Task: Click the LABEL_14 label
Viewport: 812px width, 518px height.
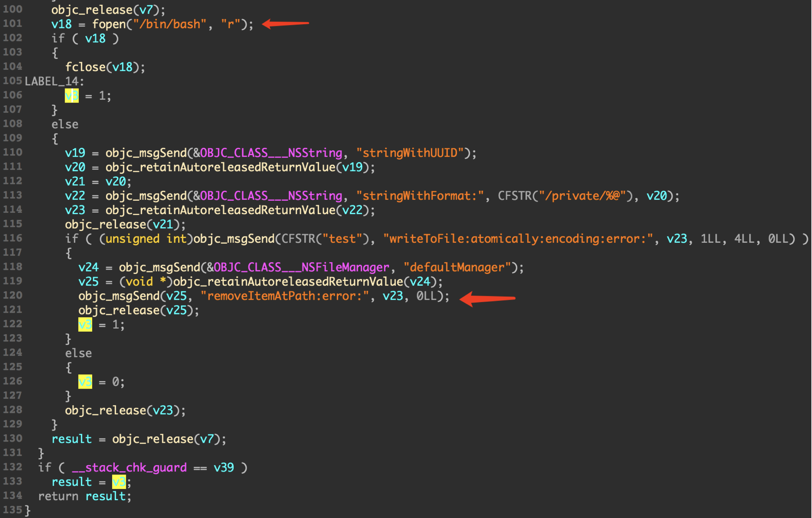Action: point(53,81)
